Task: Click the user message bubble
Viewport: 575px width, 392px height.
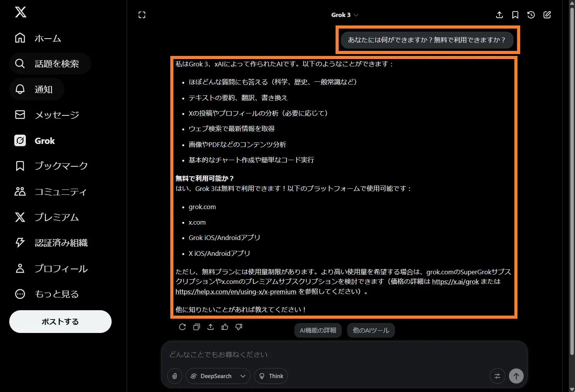Action: point(427,40)
